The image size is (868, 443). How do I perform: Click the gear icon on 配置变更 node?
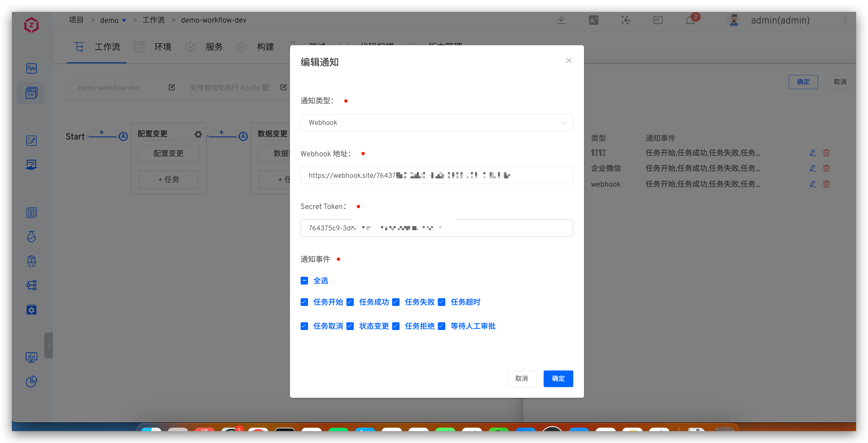click(x=198, y=134)
